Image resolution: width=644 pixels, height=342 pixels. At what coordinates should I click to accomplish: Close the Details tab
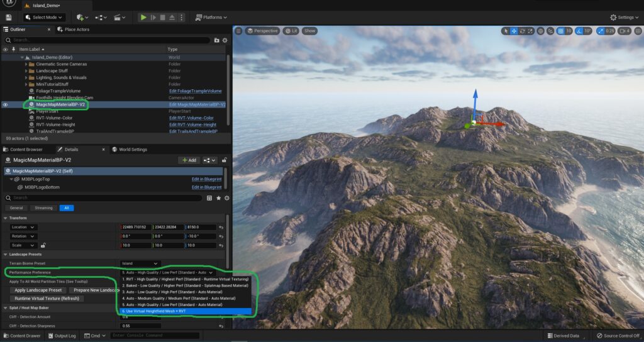click(103, 150)
